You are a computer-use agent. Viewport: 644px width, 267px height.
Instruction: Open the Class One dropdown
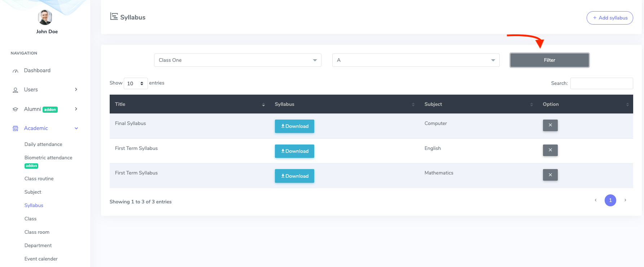click(237, 60)
